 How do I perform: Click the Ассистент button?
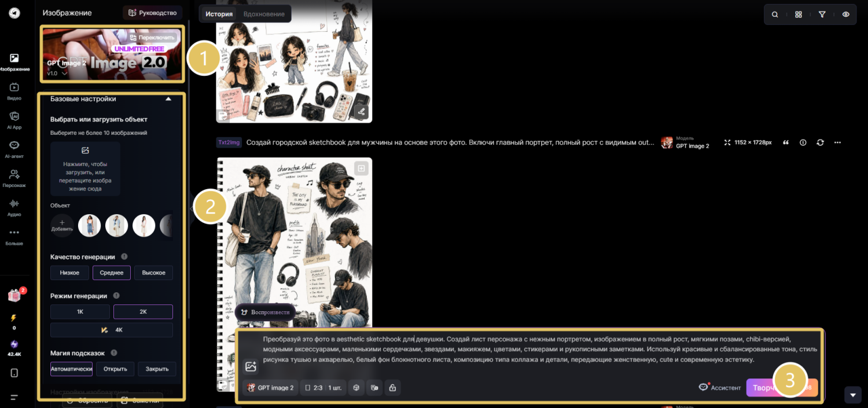720,388
